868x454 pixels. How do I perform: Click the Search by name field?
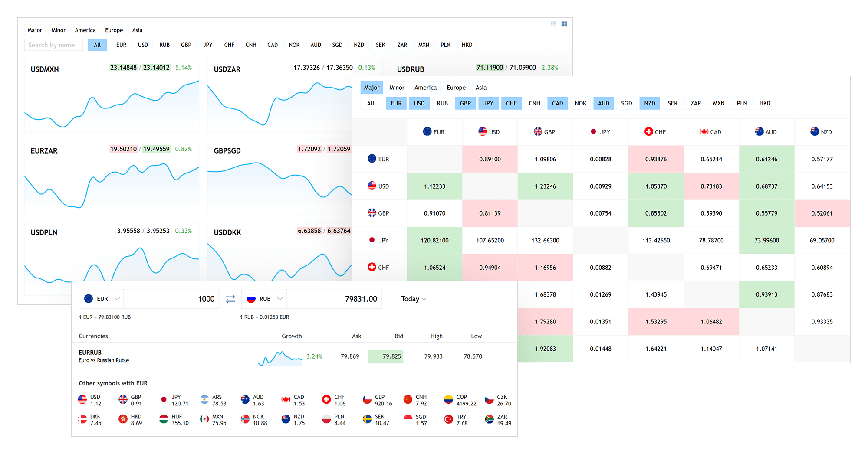53,45
